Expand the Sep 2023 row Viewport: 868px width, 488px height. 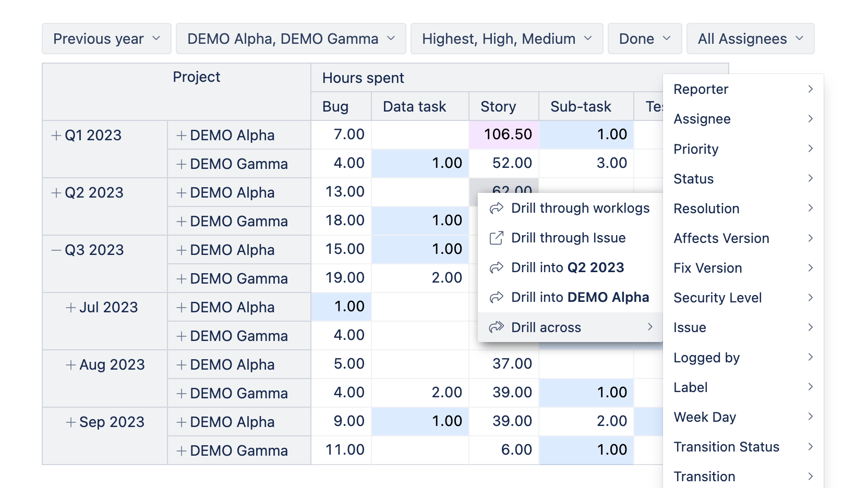[71, 422]
